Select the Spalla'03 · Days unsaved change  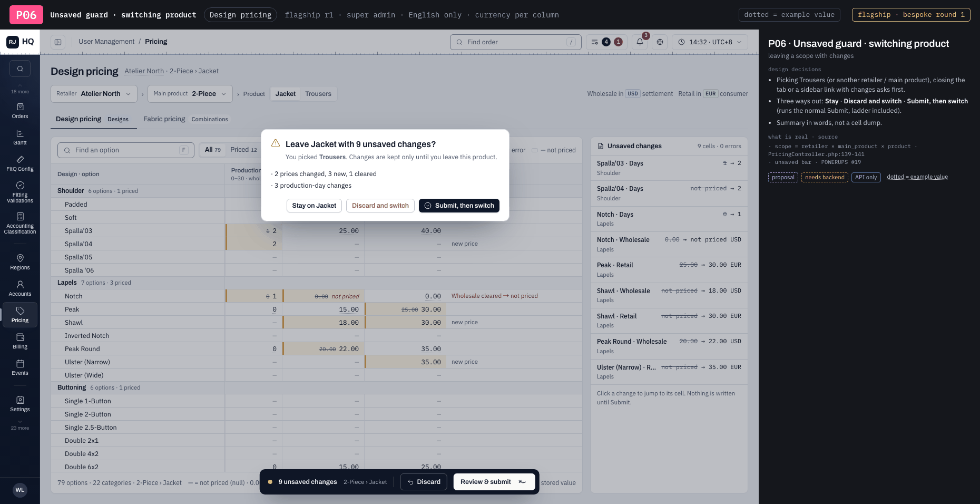(x=669, y=168)
